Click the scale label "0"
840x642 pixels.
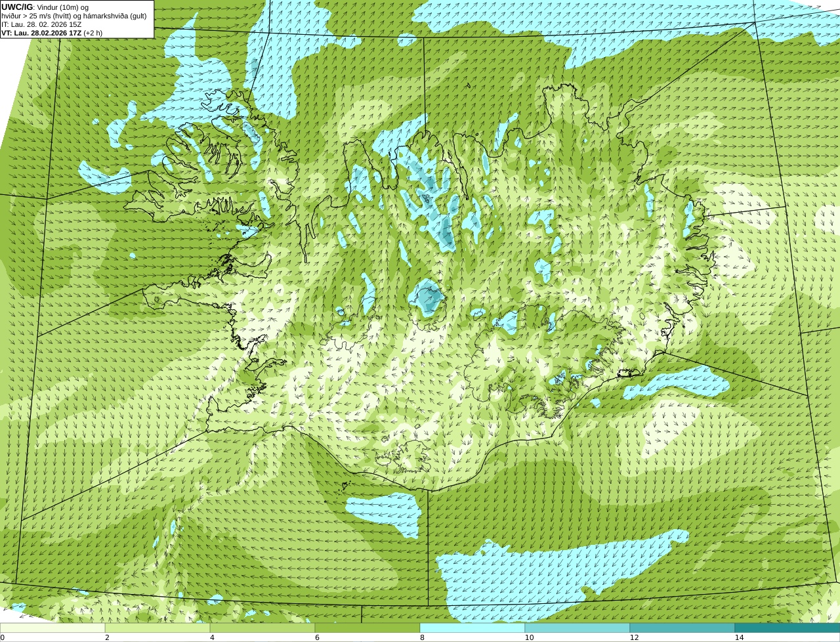point(2,637)
